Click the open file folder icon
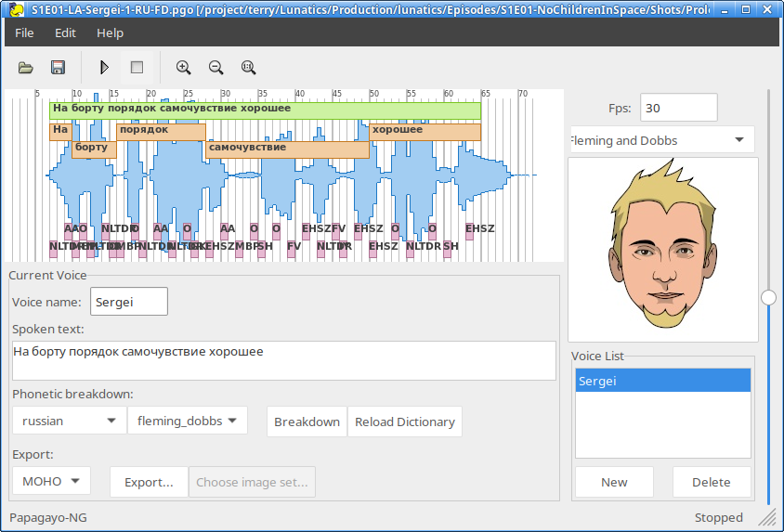Image resolution: width=784 pixels, height=532 pixels. coord(26,68)
